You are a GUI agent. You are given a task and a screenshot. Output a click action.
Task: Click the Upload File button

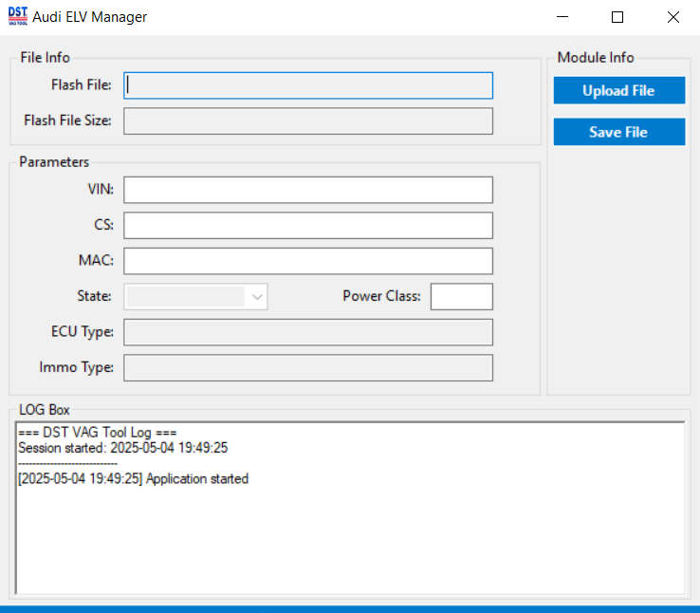tap(619, 91)
